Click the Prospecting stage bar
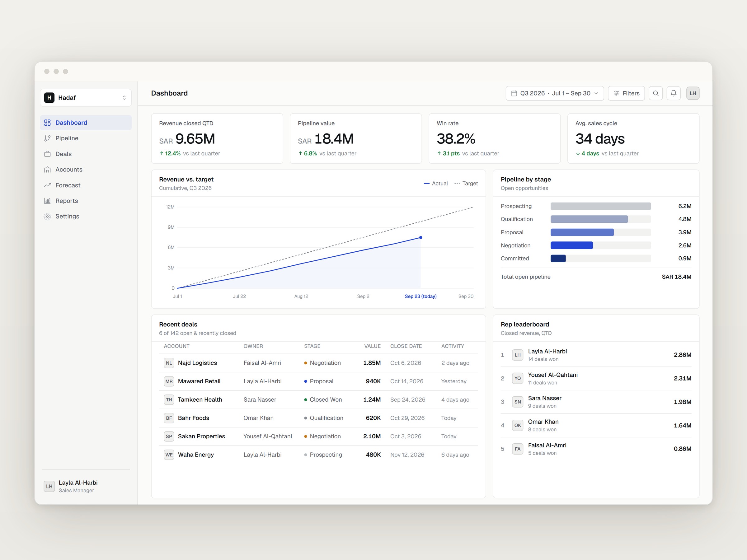The height and width of the screenshot is (560, 747). pos(600,206)
